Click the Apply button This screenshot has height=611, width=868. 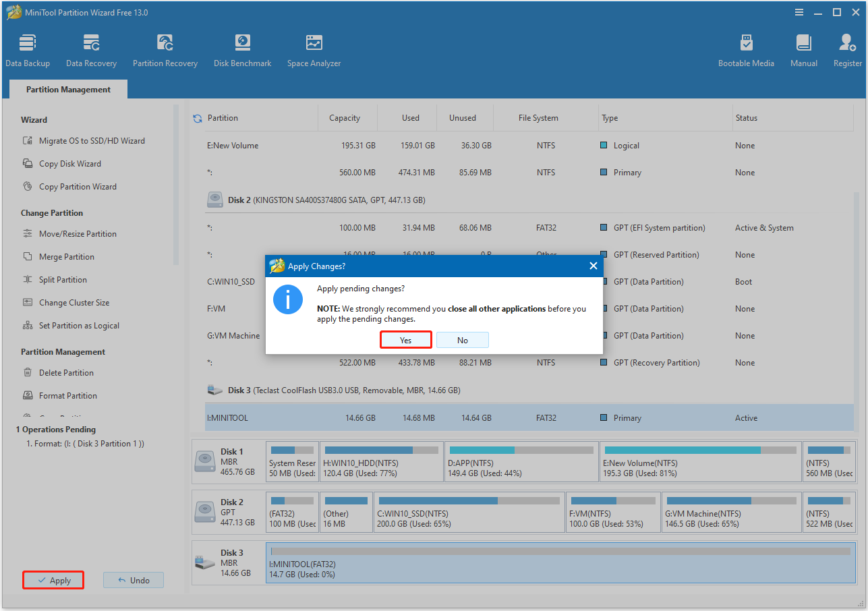pos(53,579)
